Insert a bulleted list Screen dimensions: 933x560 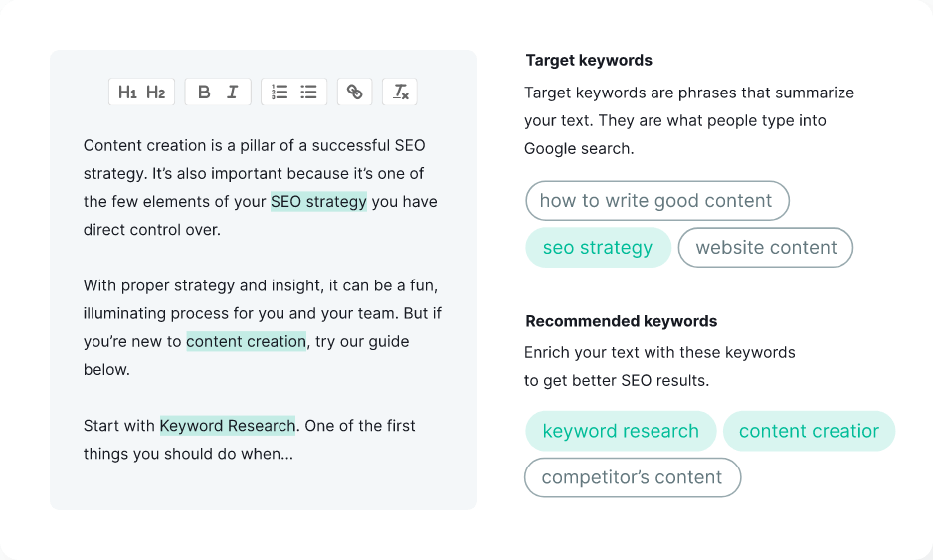(309, 93)
